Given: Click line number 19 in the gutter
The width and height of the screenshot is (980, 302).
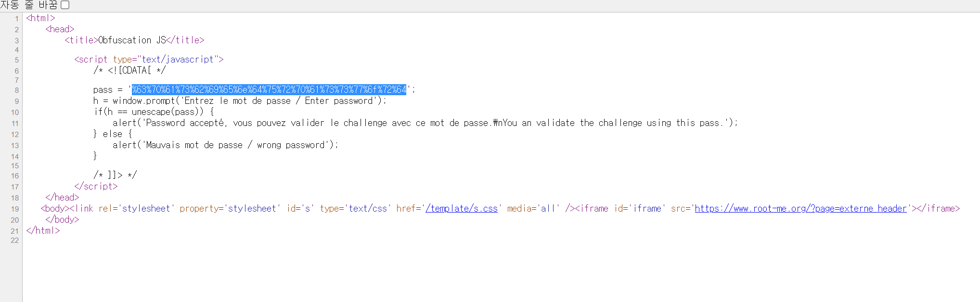Looking at the screenshot, I should coord(15,209).
